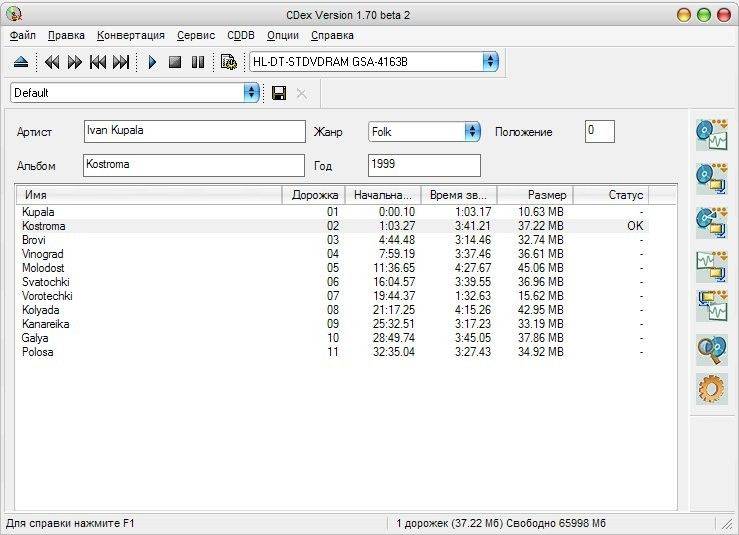Delete the profile with the X icon

[302, 93]
